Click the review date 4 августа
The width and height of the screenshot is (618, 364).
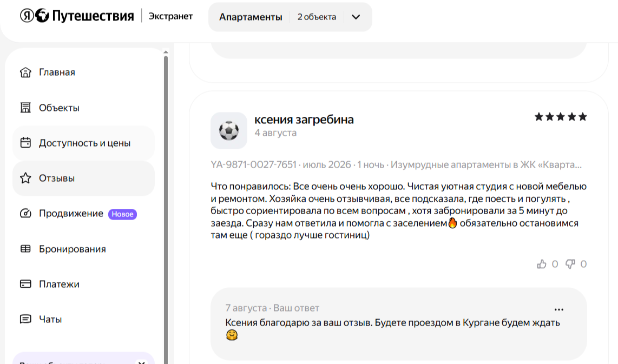tap(275, 133)
